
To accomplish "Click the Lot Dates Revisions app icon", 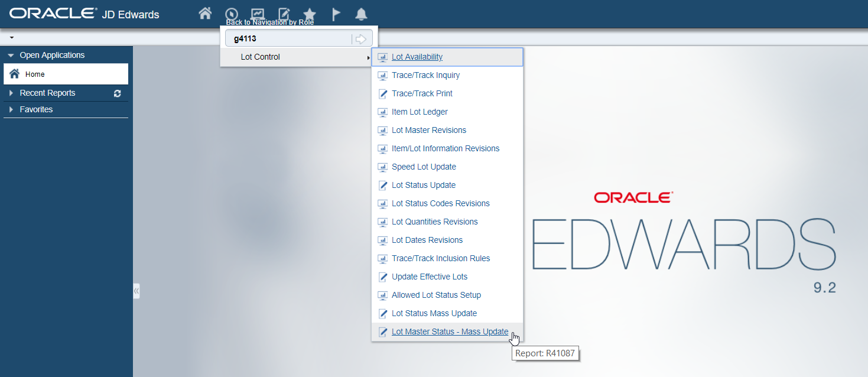I will 382,240.
